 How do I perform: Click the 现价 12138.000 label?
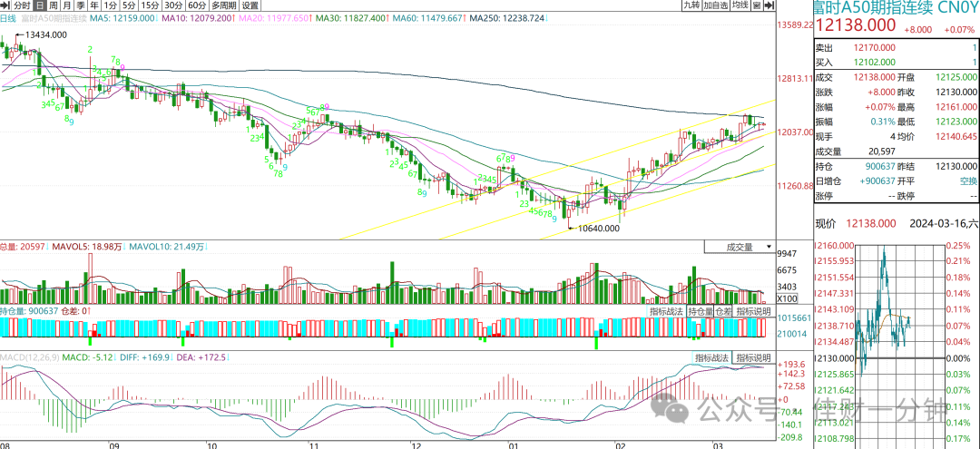(856, 223)
